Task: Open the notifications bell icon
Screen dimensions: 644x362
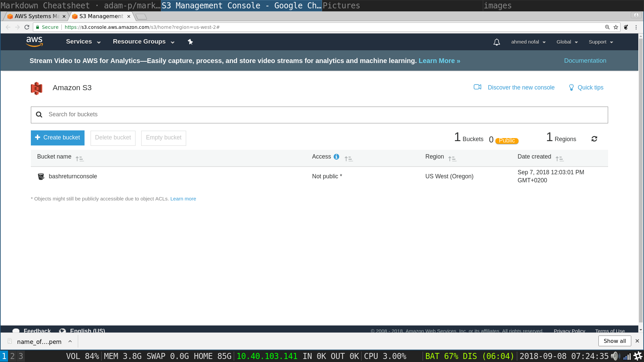Action: tap(496, 42)
